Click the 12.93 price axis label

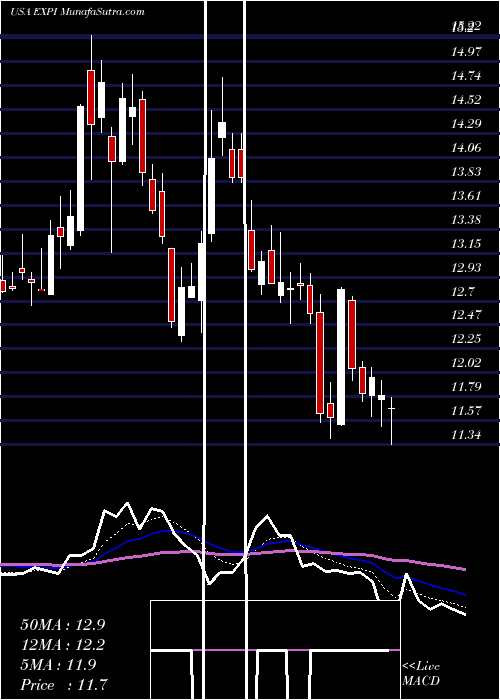(x=467, y=268)
